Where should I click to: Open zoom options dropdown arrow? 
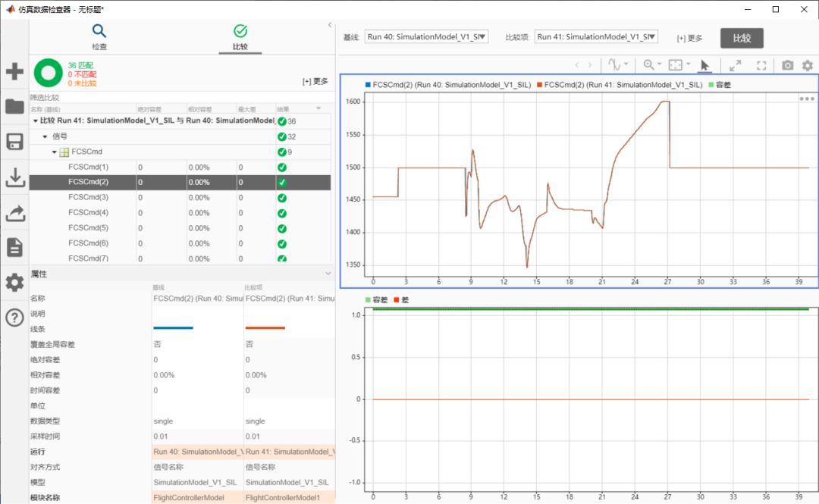click(x=660, y=64)
